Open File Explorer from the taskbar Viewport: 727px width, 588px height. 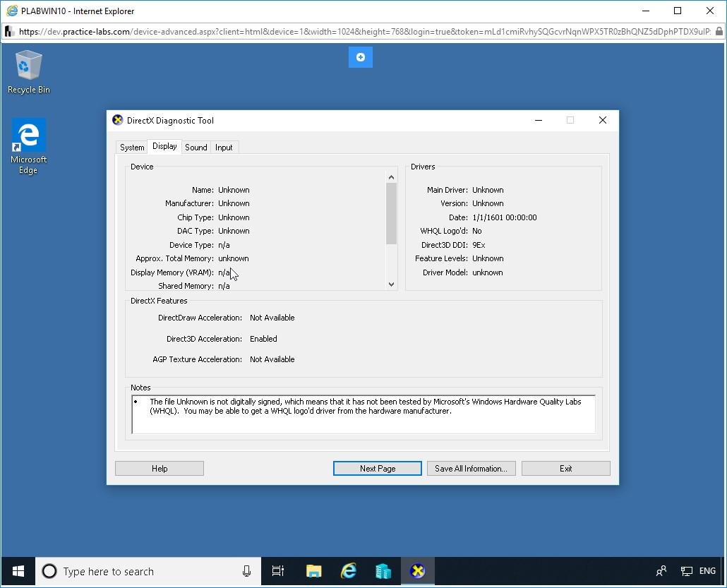(x=314, y=571)
